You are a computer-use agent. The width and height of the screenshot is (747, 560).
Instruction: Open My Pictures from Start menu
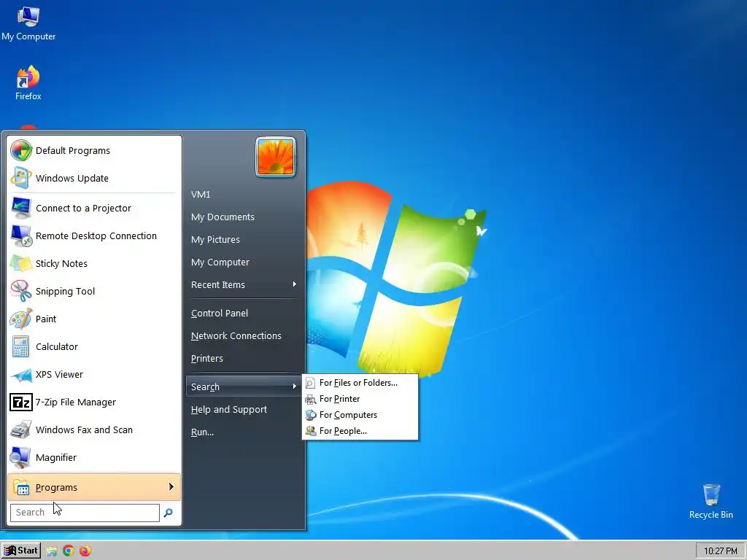point(215,239)
